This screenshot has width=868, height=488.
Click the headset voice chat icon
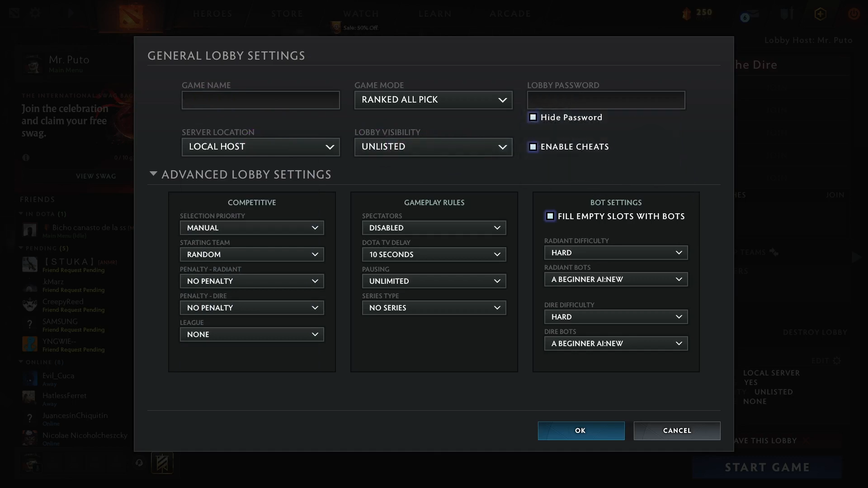click(139, 463)
